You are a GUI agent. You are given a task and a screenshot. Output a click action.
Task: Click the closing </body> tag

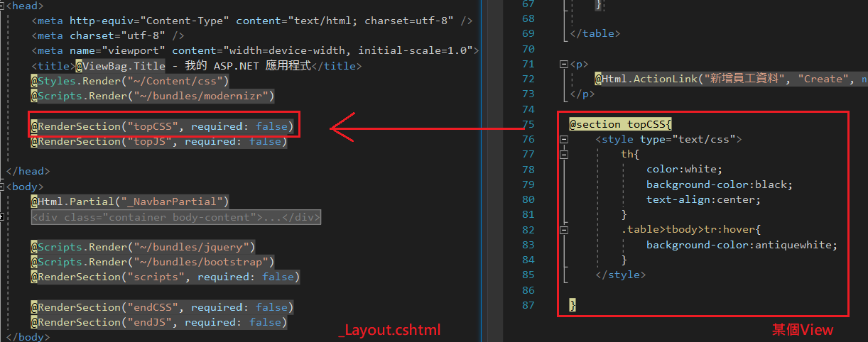(27, 337)
